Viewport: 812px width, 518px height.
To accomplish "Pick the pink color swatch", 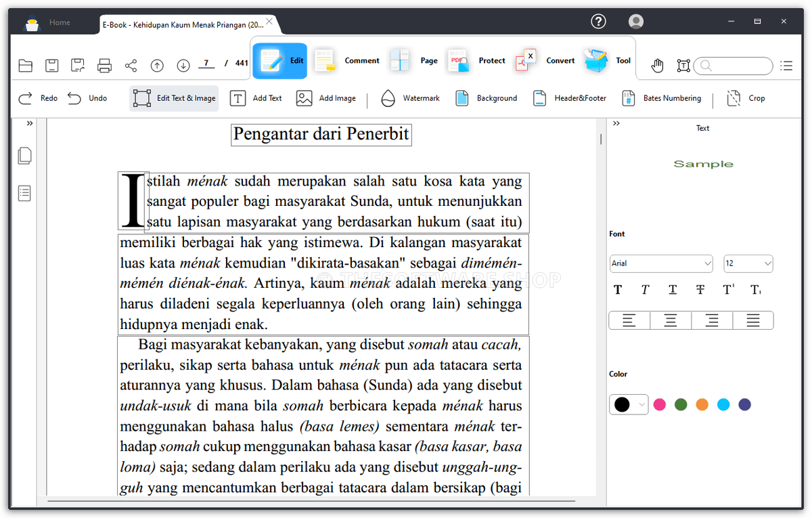I will coord(660,405).
